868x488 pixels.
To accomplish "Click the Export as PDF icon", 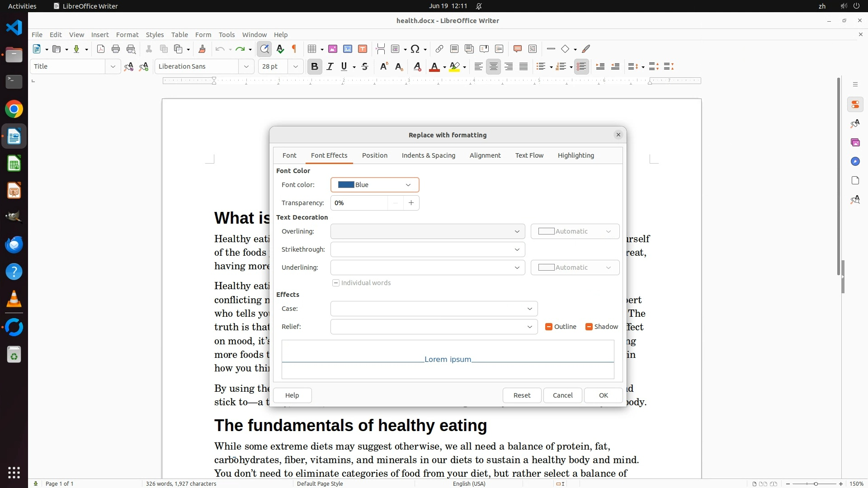I will pos(101,49).
